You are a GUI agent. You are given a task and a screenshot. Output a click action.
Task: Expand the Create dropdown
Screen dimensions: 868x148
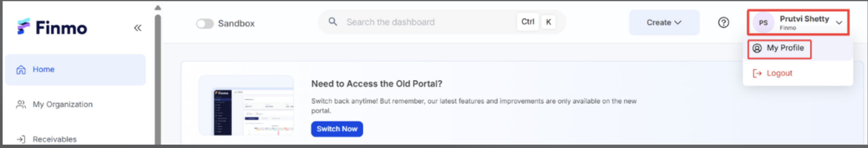point(664,23)
